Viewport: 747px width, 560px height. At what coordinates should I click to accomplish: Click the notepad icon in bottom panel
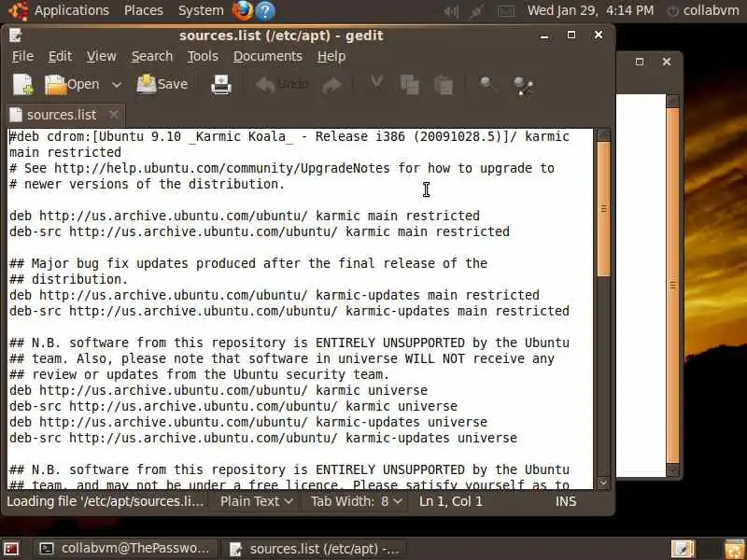click(684, 549)
